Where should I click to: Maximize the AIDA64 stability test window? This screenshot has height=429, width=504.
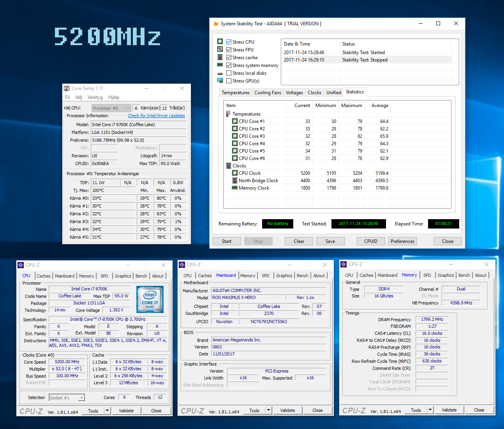438,24
